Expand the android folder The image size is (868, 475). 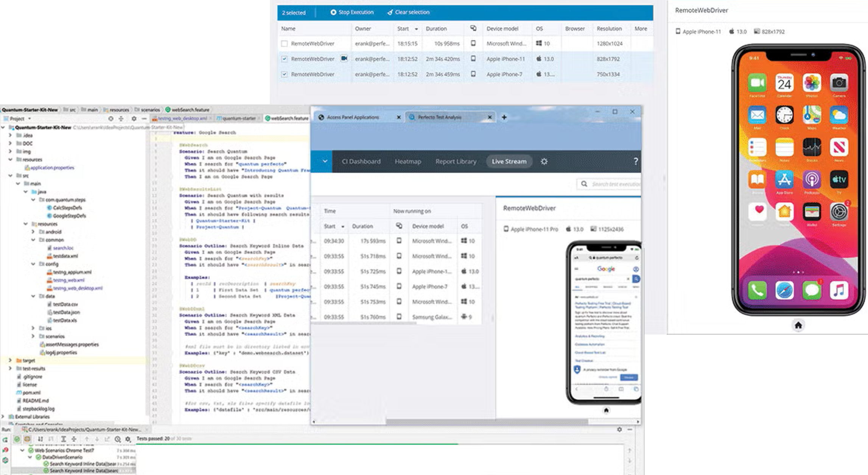(x=33, y=232)
